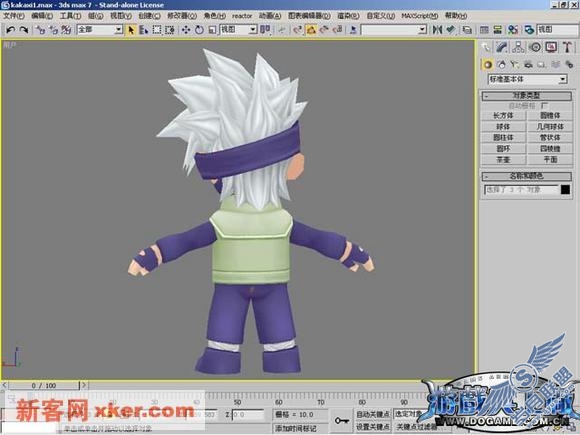
Task: Click the 圆环 torus primitive button
Action: (x=503, y=149)
